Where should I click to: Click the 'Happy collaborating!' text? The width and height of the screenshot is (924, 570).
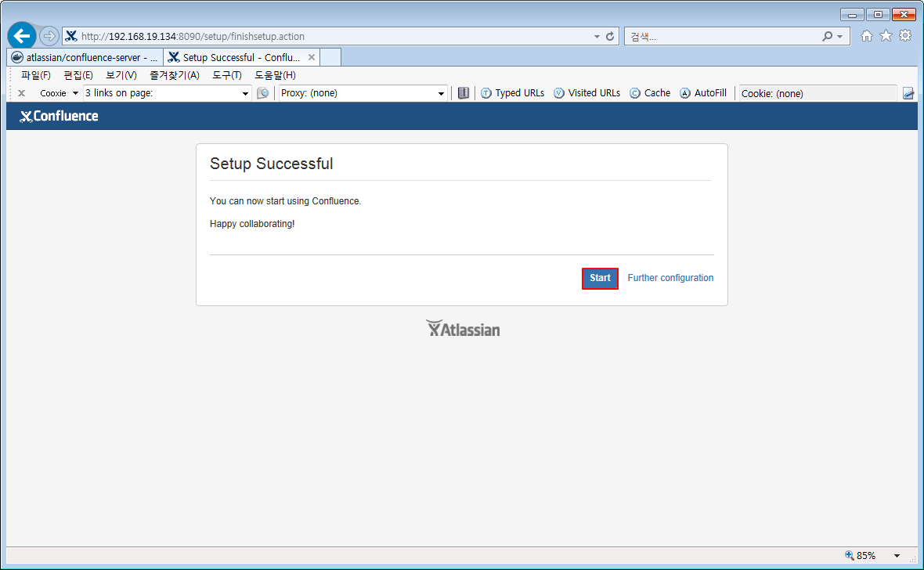click(252, 224)
